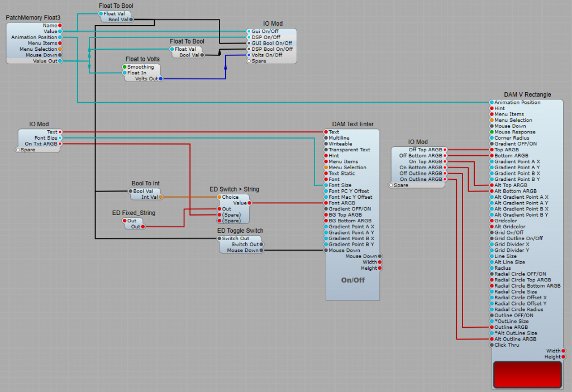Click Grid On/Off connector on DAM V Rectangle
This screenshot has width=572, height=392.
pos(492,233)
